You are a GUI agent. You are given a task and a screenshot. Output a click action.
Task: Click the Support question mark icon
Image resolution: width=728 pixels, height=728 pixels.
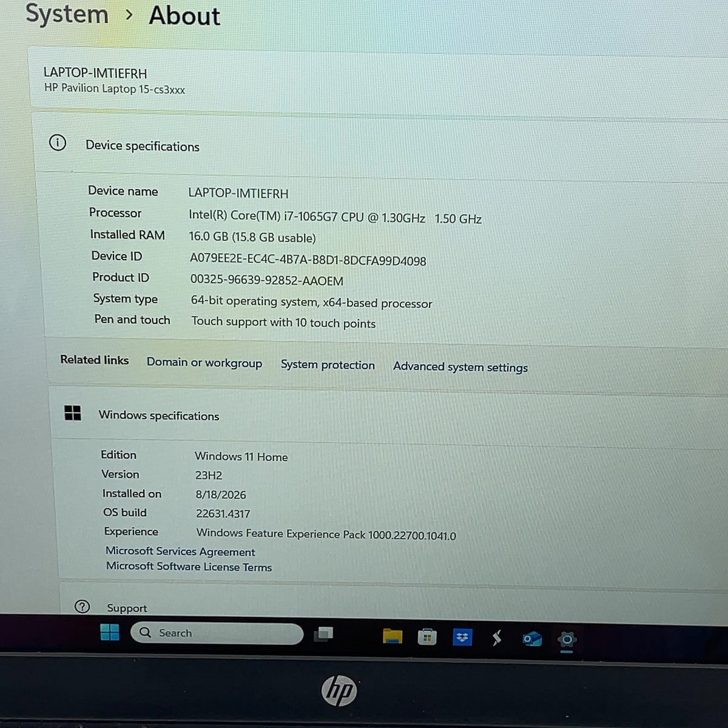click(x=82, y=606)
